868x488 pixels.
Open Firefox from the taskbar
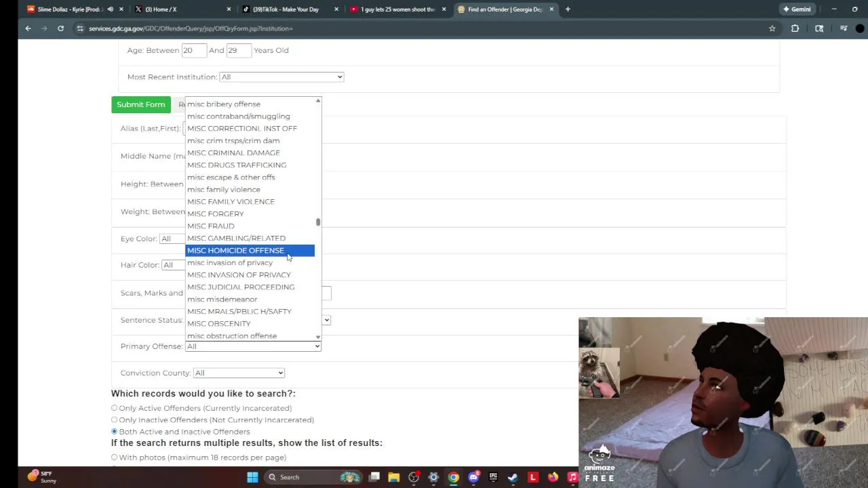pyautogui.click(x=553, y=477)
